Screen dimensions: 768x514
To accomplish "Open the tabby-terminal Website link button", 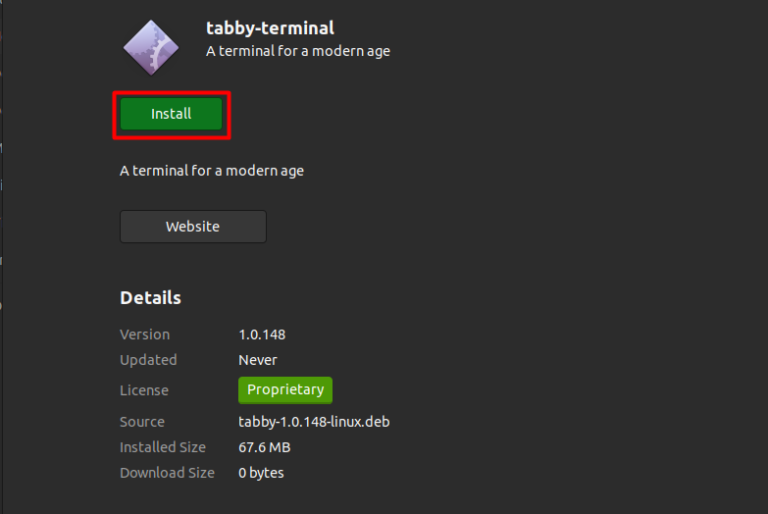I will click(x=193, y=226).
